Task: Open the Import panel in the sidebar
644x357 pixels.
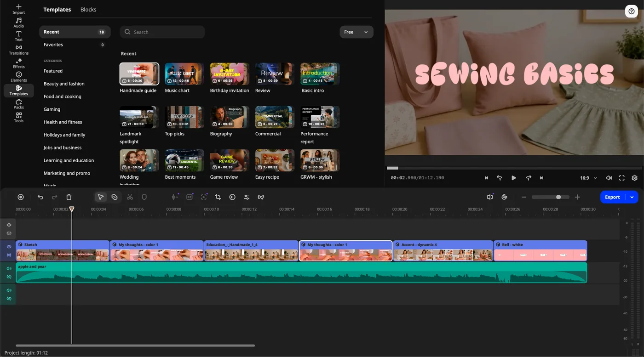Action: (x=18, y=9)
